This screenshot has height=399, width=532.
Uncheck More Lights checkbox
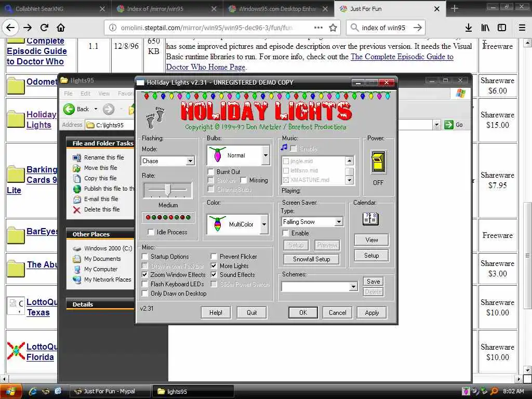(x=214, y=265)
